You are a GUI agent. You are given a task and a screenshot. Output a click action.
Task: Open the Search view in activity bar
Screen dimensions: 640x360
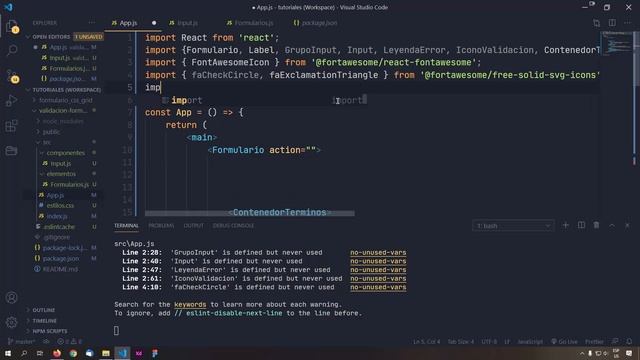pos(12,50)
